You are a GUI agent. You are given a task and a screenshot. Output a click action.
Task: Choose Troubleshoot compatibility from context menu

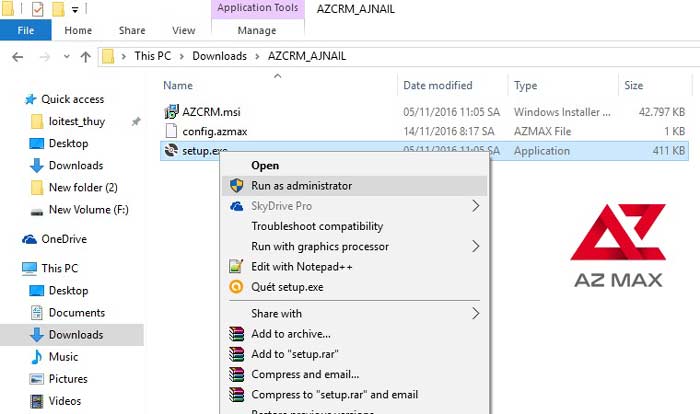317,226
